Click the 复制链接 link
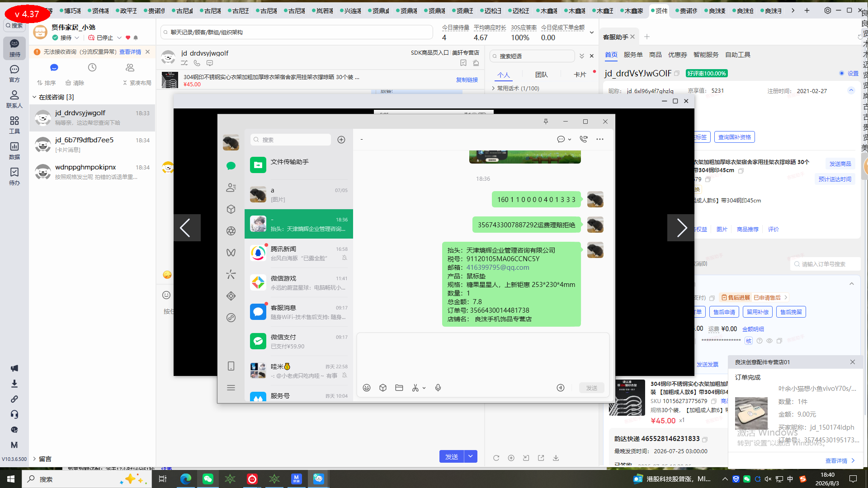Image resolution: width=868 pixels, height=488 pixels. [x=467, y=80]
